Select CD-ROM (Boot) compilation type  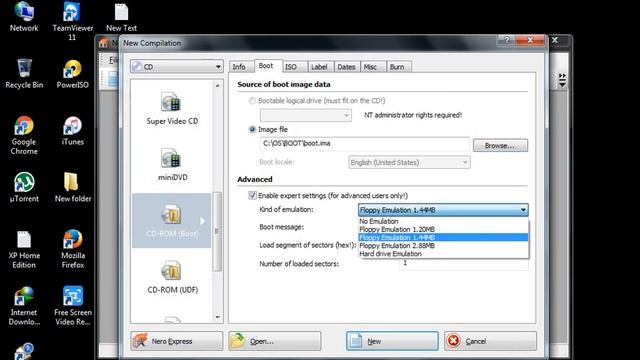coord(171,221)
